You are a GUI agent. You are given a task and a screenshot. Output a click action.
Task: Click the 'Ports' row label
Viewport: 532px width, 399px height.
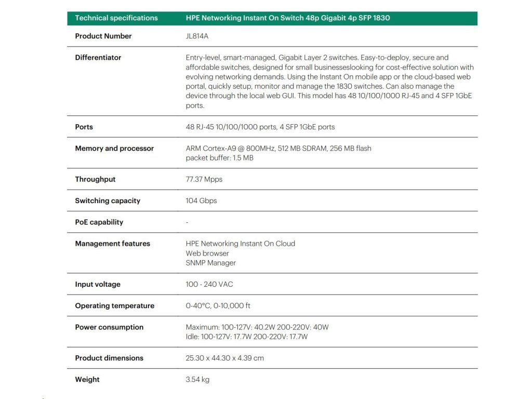[84, 127]
